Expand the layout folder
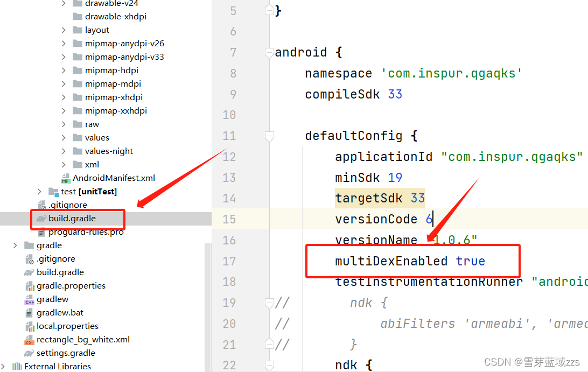Image resolution: width=588 pixels, height=372 pixels. 65,30
